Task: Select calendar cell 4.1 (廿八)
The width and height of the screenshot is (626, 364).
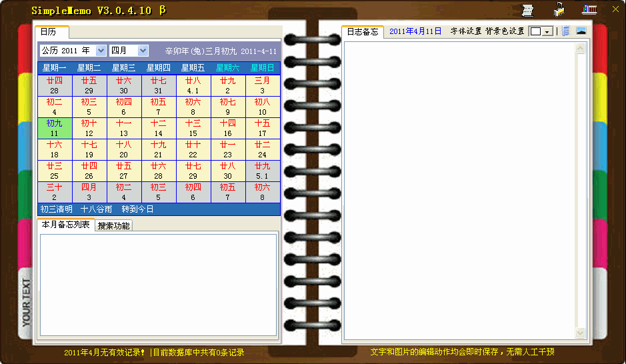Action: point(193,85)
